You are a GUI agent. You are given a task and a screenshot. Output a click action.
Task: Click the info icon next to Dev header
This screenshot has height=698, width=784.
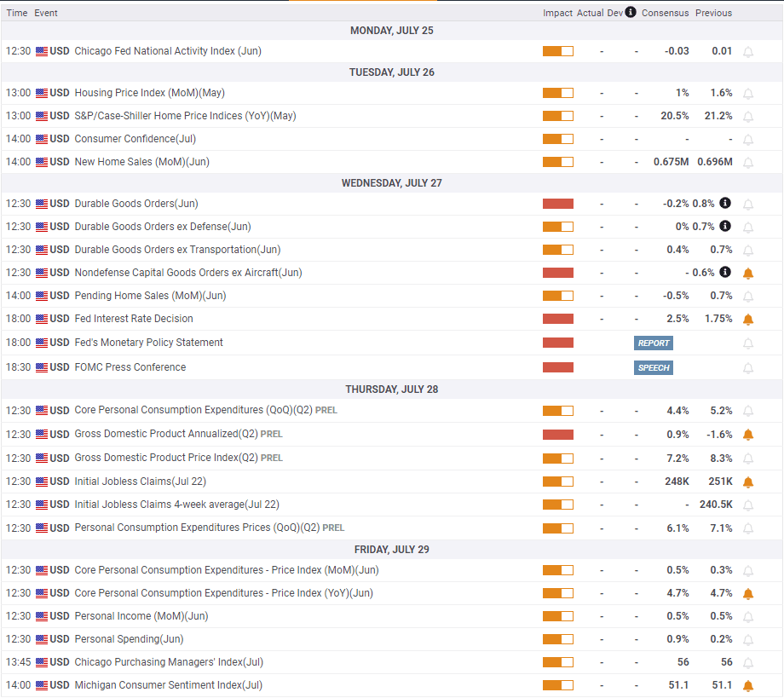pyautogui.click(x=631, y=12)
